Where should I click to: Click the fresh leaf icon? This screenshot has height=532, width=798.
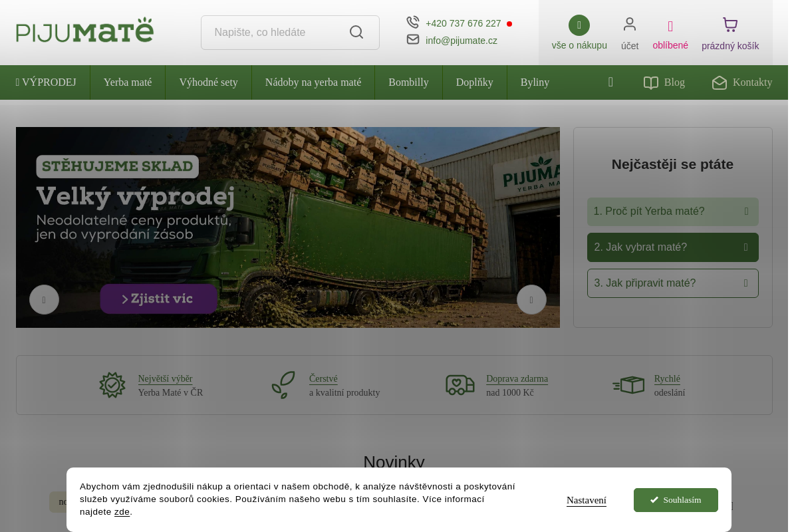pos(283,385)
